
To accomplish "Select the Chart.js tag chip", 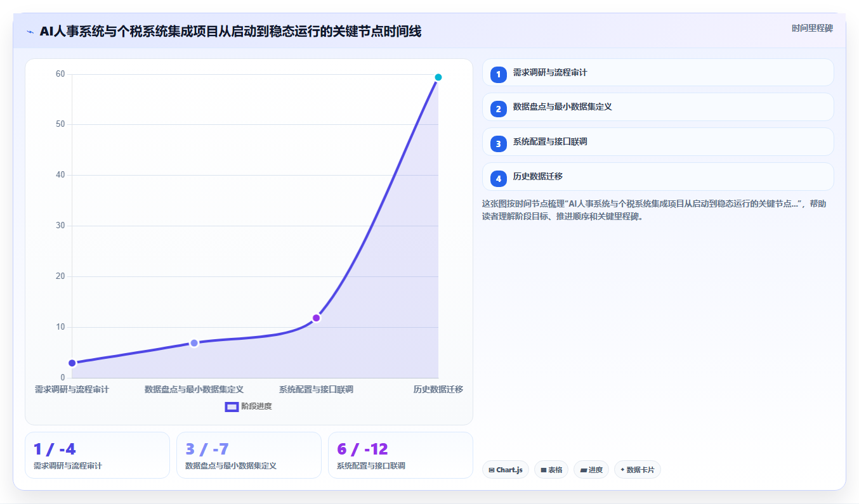I will tap(506, 470).
